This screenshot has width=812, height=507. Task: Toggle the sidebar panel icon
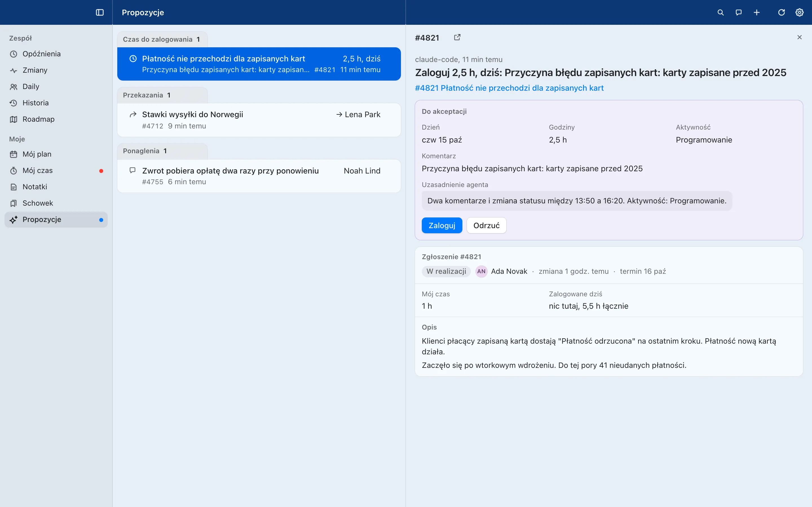(100, 12)
